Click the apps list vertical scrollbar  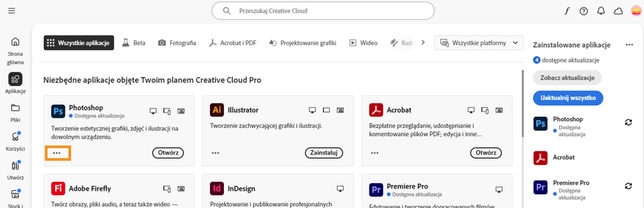coord(522,103)
